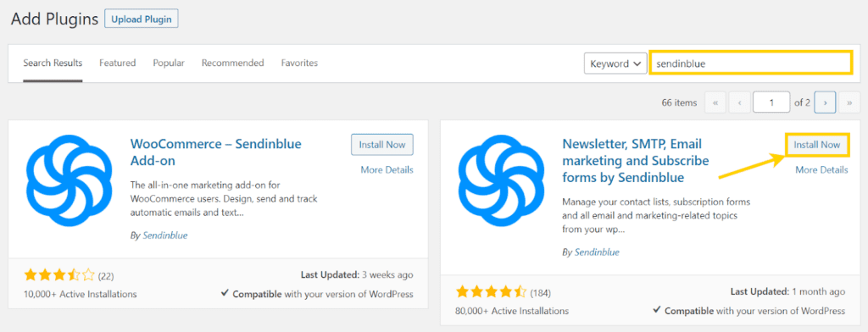Open the Favorites tab
Screen dimensions: 868x332
299,63
